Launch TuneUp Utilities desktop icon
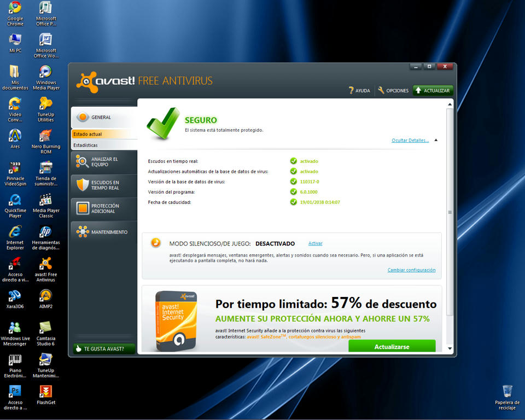525x420 pixels. pos(46,109)
